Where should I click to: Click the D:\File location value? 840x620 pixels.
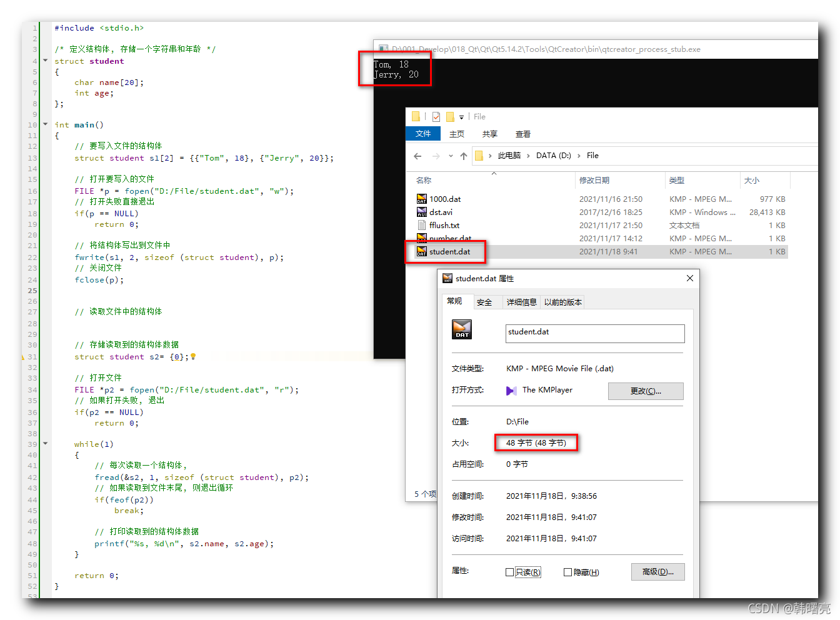coord(517,422)
